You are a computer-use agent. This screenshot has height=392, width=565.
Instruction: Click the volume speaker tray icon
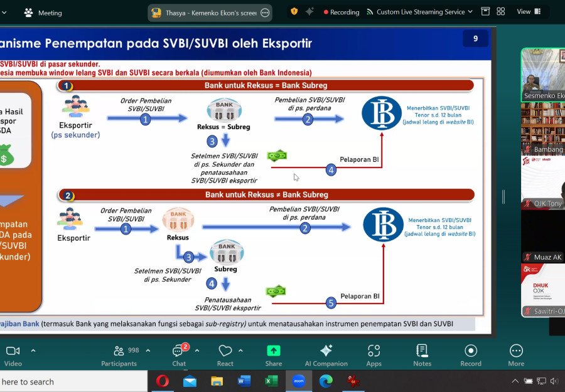[554, 381]
